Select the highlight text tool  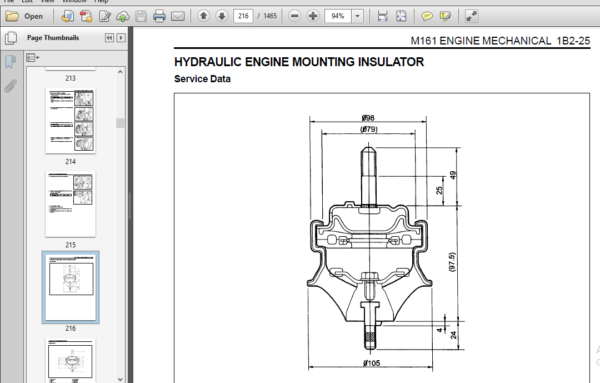point(445,16)
